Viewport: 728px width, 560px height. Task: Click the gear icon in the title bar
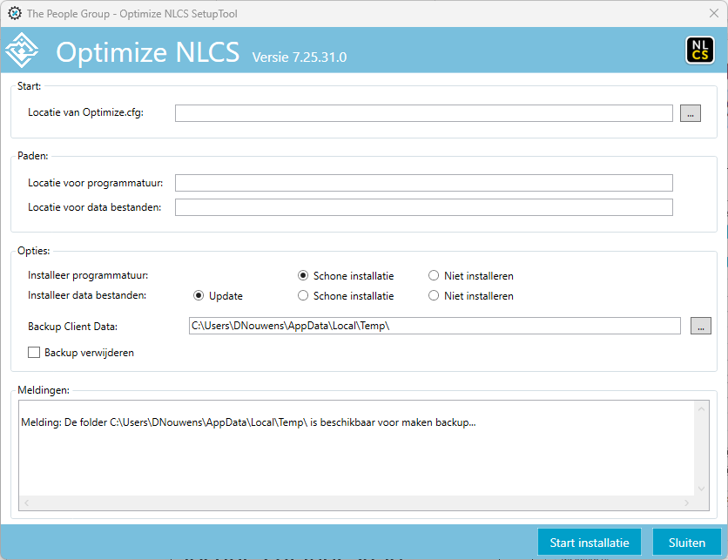click(x=15, y=13)
